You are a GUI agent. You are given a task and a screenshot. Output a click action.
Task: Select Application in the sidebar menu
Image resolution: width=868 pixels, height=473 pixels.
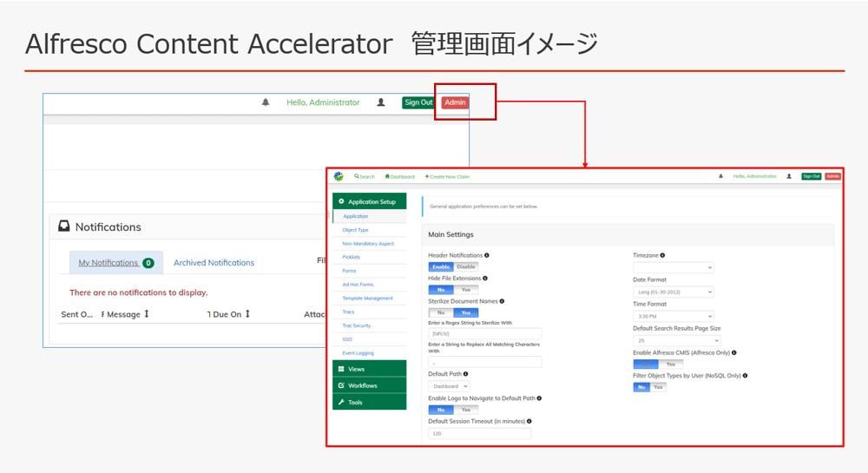[355, 216]
